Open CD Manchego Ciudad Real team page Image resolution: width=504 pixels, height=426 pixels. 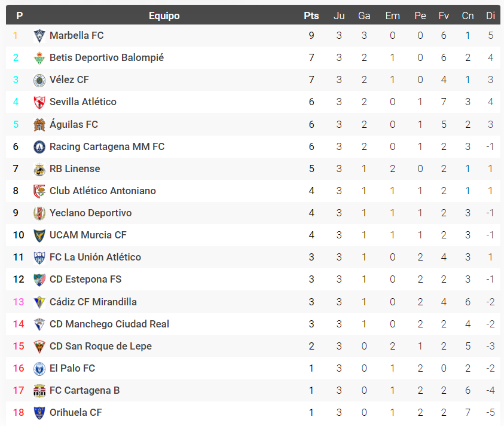[x=109, y=324]
